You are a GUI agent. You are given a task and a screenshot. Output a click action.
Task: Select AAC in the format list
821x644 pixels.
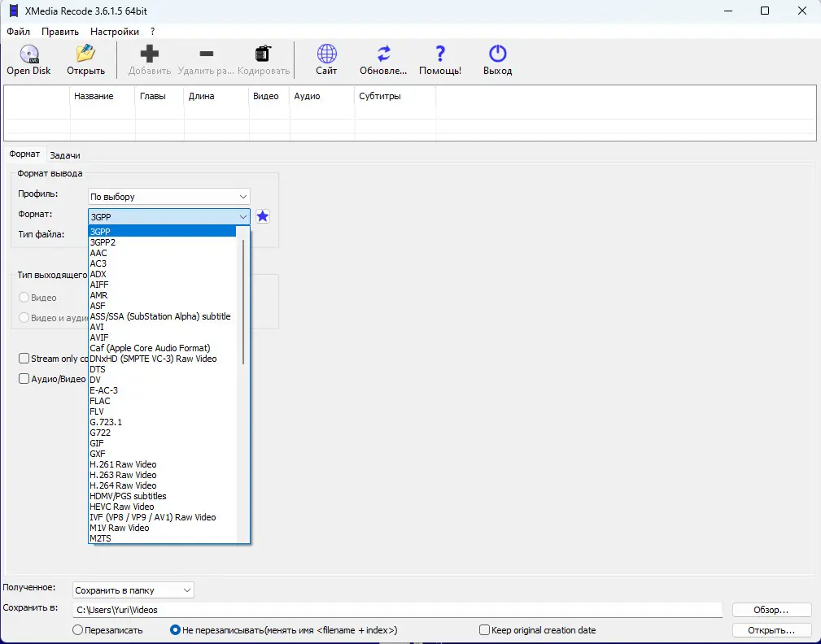click(x=162, y=253)
